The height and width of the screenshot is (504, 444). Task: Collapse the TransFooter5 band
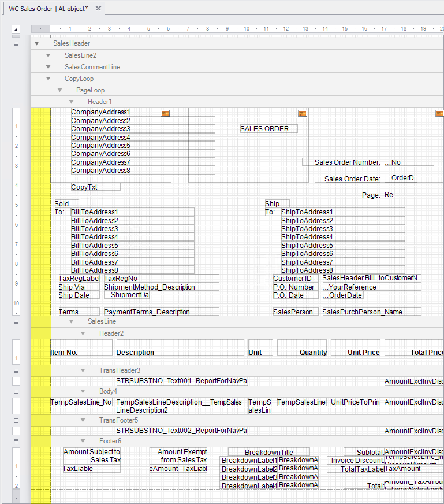coord(83,420)
